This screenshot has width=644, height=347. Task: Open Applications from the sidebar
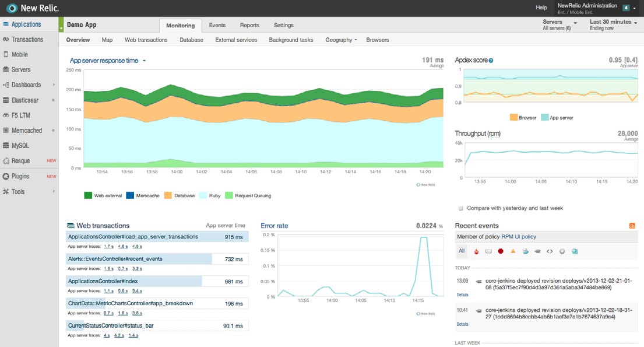26,24
